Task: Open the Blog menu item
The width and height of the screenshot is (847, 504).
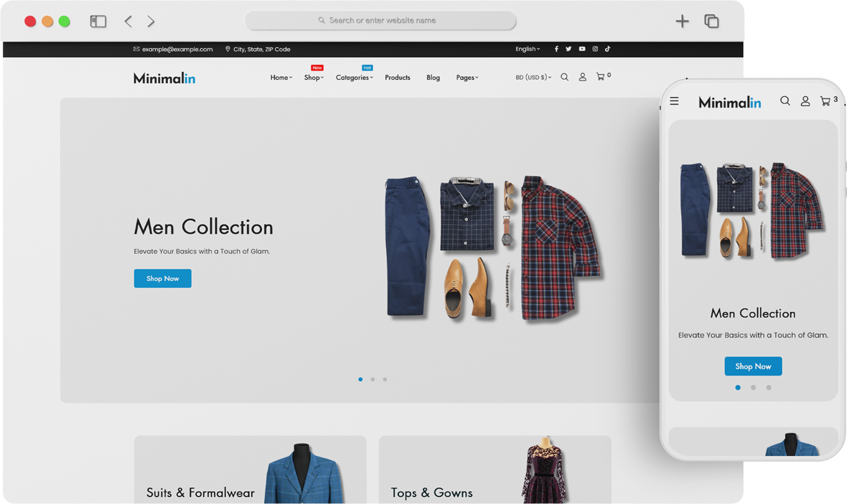Action: (433, 78)
